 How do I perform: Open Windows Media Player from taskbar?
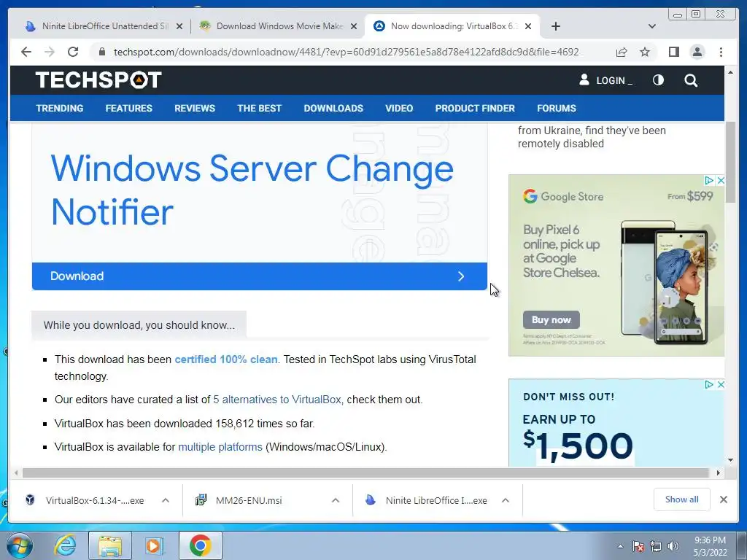pos(154,545)
